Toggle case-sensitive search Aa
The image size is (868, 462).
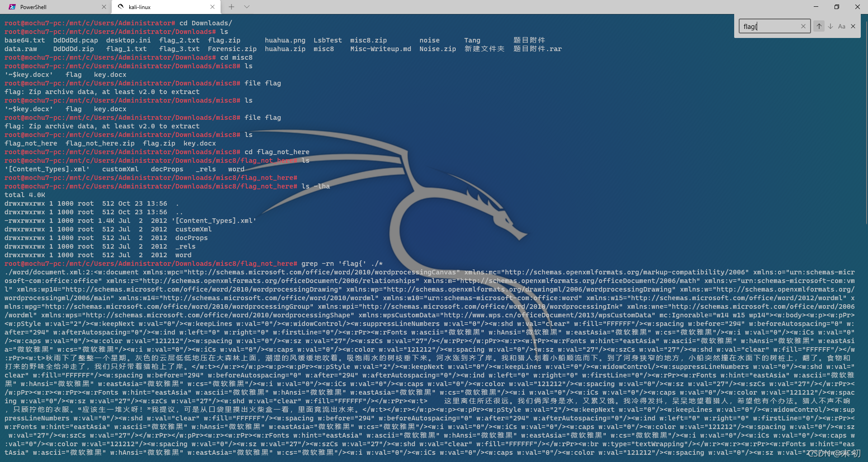tap(842, 26)
